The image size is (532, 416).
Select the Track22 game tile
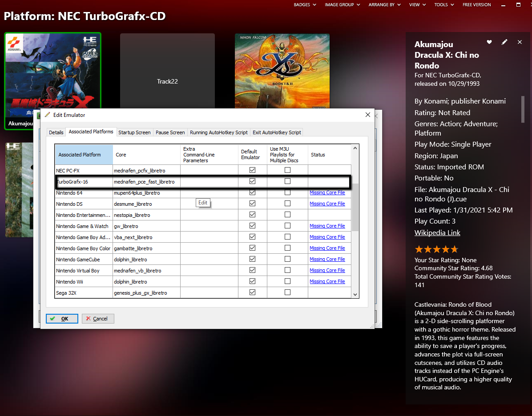click(x=167, y=71)
